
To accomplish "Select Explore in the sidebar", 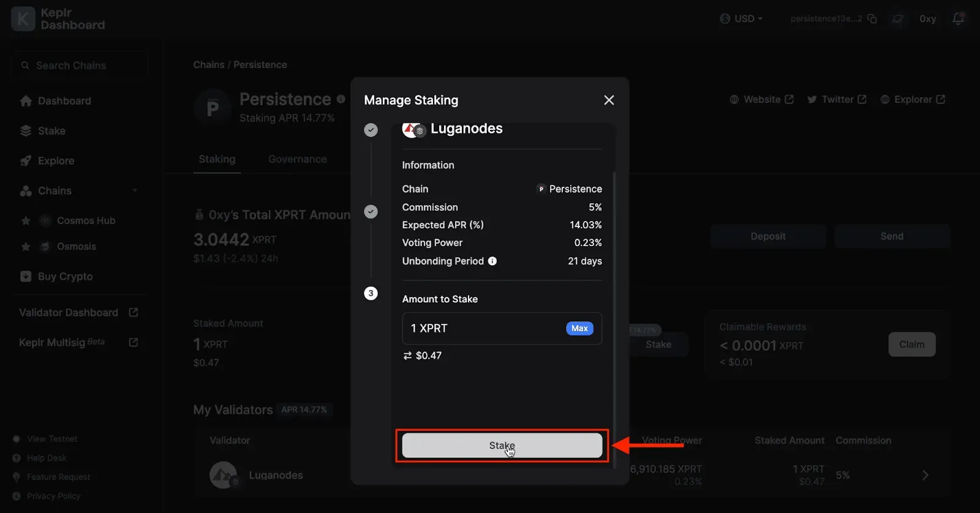I will click(56, 161).
